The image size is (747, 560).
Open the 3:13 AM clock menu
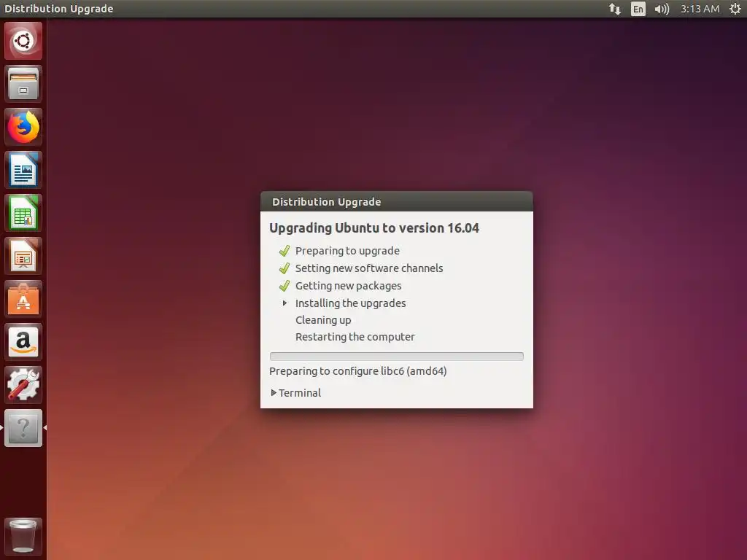[700, 9]
